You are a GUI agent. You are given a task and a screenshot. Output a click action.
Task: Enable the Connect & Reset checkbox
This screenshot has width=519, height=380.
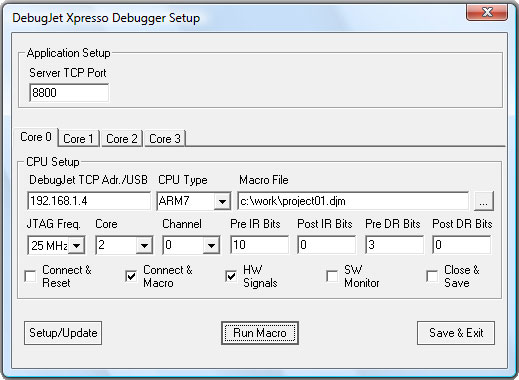tap(31, 276)
